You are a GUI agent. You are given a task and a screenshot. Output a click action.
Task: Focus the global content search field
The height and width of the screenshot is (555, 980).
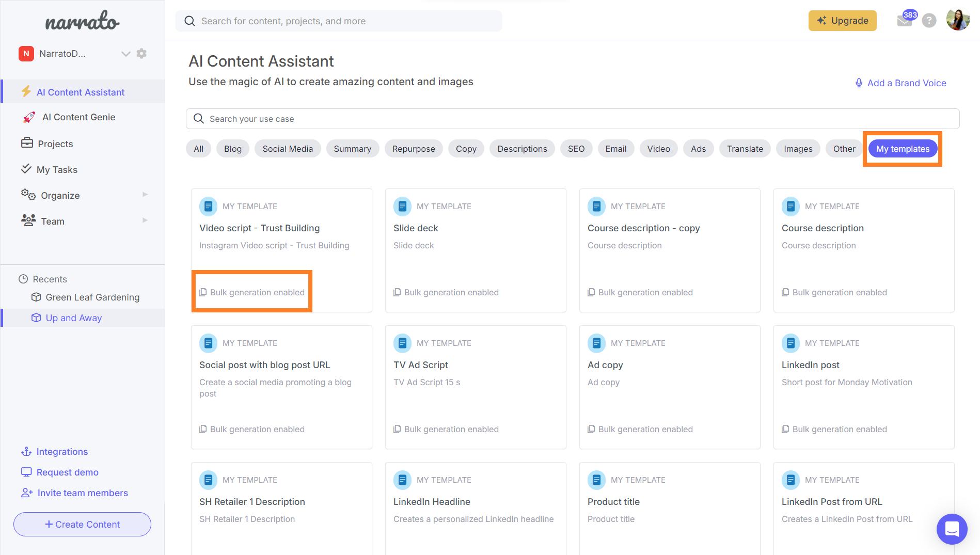pos(339,21)
